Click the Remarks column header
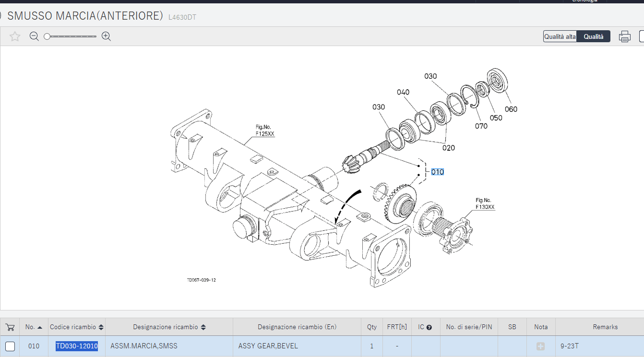This screenshot has width=644, height=357. [605, 327]
